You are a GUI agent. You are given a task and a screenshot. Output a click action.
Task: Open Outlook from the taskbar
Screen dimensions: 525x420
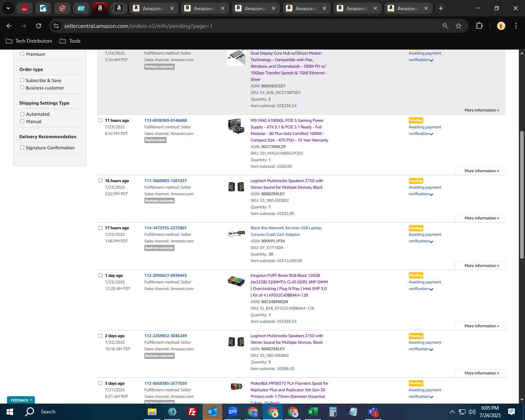coord(212,412)
